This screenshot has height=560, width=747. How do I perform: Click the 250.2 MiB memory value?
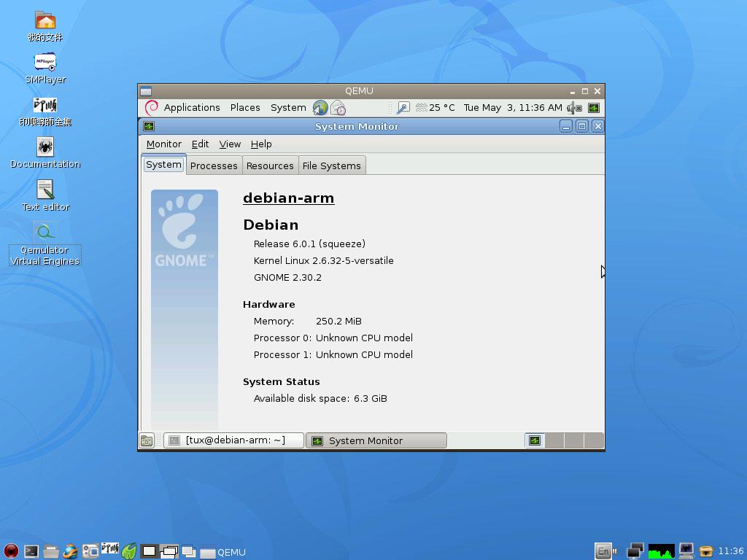338,322
